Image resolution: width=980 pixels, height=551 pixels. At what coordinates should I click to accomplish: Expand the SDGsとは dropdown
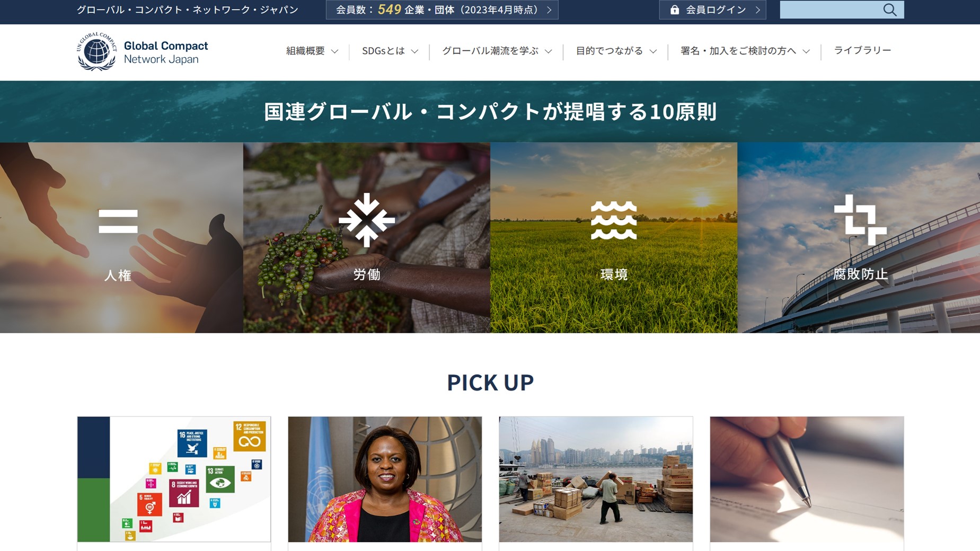click(390, 51)
